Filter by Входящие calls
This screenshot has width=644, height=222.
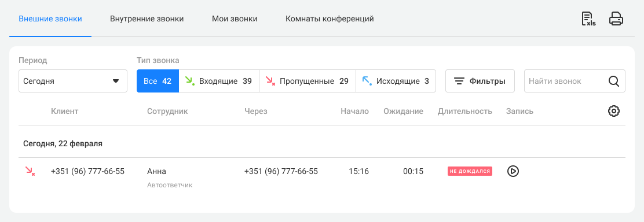pos(219,82)
